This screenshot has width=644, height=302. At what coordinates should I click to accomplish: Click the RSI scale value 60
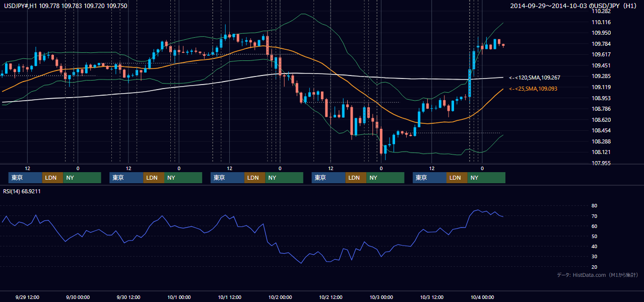pyautogui.click(x=594, y=226)
